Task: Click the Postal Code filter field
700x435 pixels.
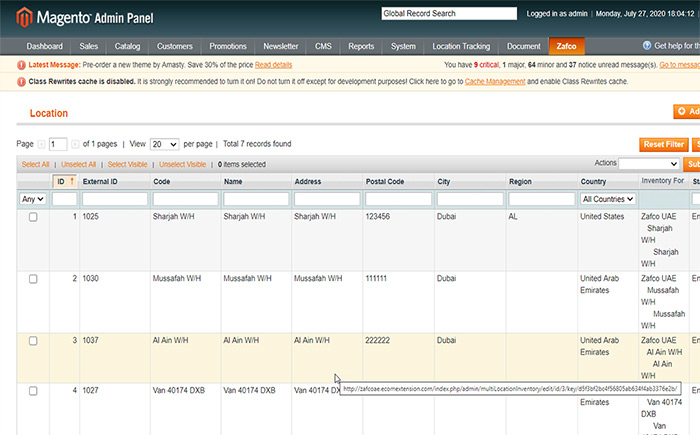Action: 398,199
